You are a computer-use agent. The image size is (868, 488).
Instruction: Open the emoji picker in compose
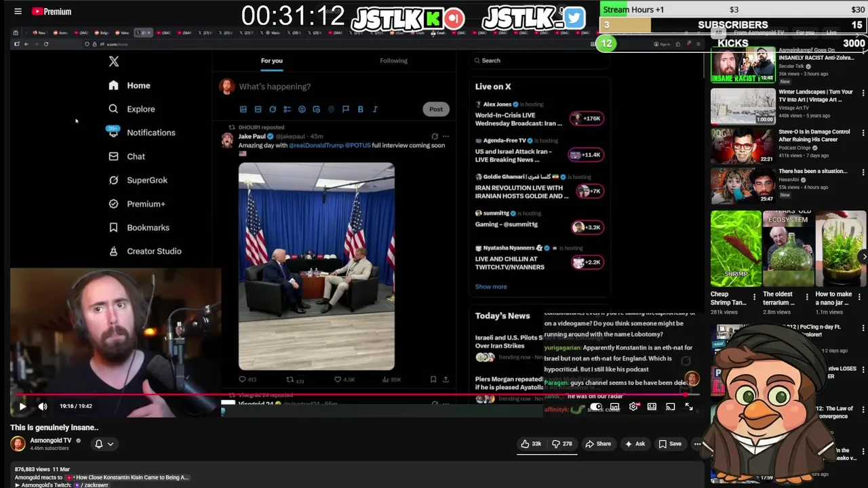[x=302, y=109]
